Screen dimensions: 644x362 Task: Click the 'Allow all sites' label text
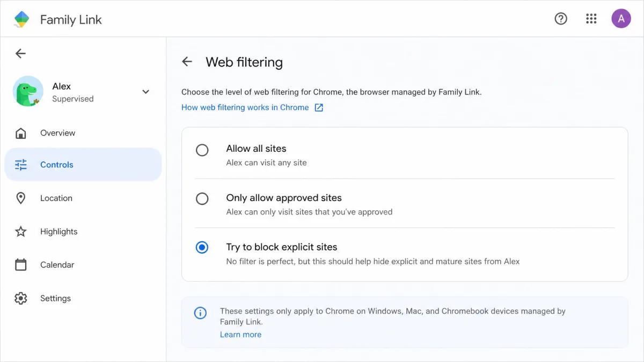257,149
